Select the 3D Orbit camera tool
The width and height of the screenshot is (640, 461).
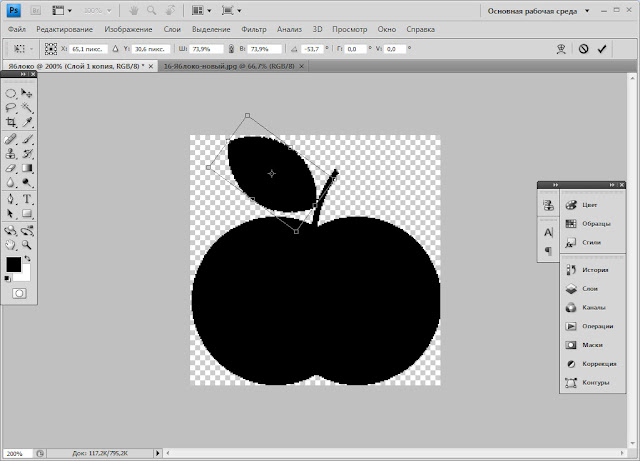(27, 231)
